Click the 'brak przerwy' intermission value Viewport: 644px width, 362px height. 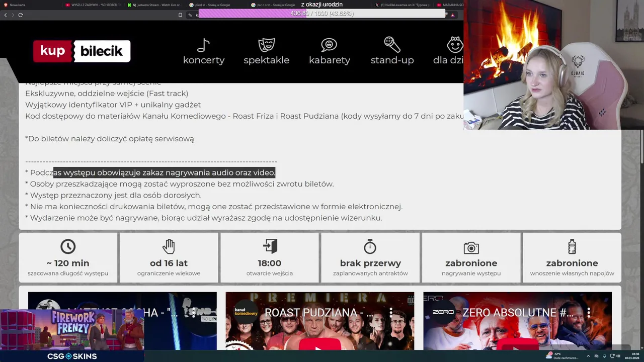point(370,263)
